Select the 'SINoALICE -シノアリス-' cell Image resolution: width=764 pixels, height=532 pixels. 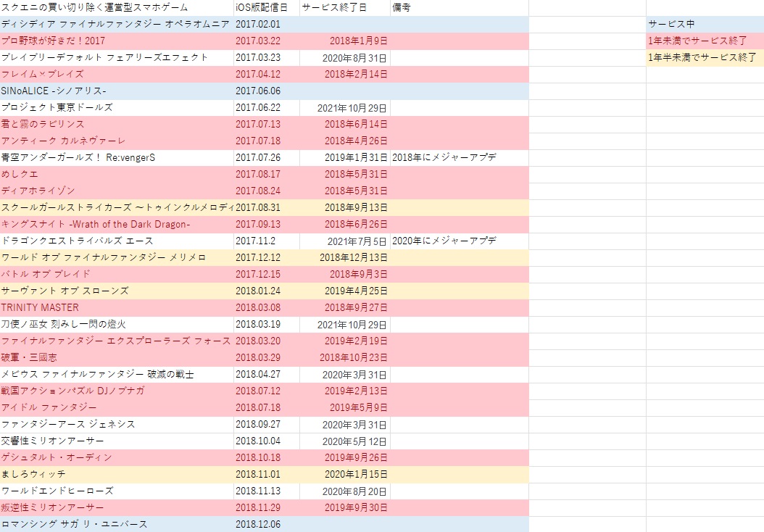(117, 91)
